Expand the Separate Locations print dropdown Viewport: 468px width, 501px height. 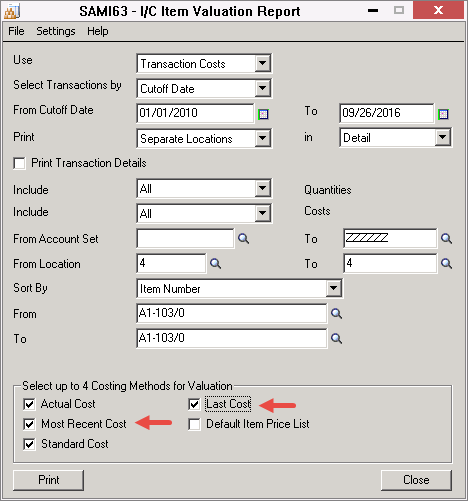263,138
